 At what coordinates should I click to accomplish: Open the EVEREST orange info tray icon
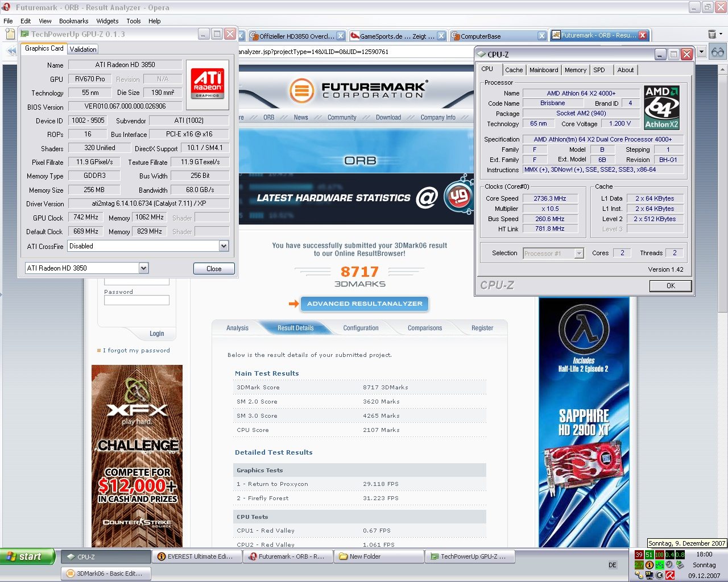pos(649,565)
